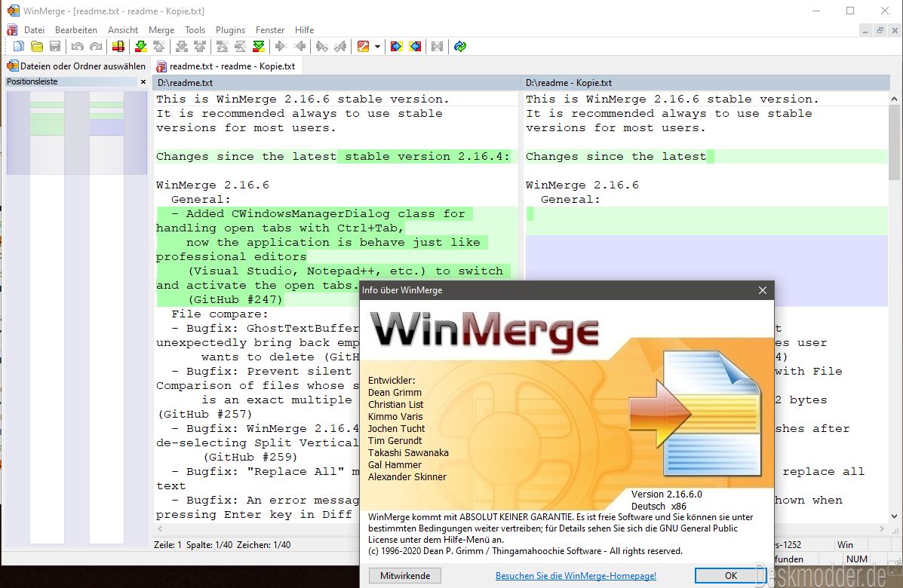
Task: Click the D:\readme - Kopie.txt path header
Action: pyautogui.click(x=705, y=83)
